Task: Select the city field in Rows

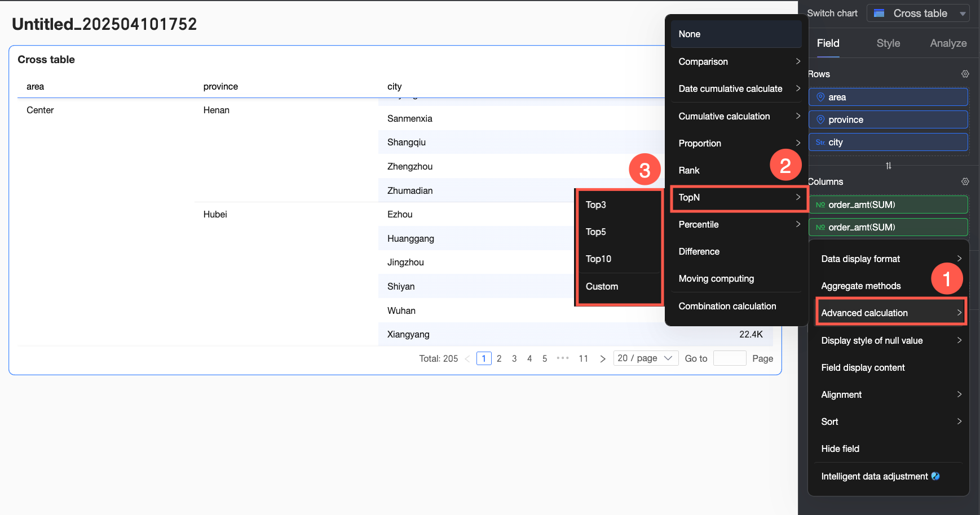Action: (889, 142)
